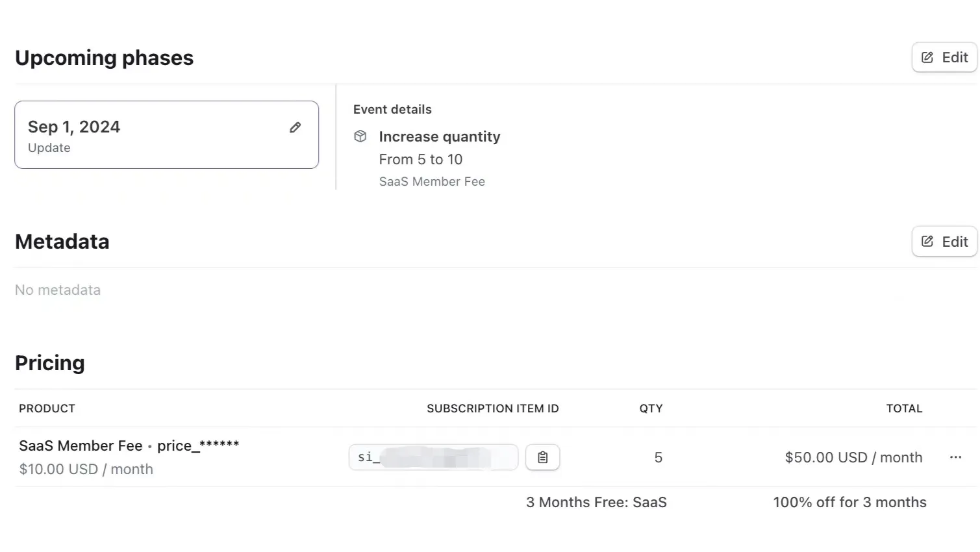Click the No metadata placeholder text
The height and width of the screenshot is (552, 980).
58,290
